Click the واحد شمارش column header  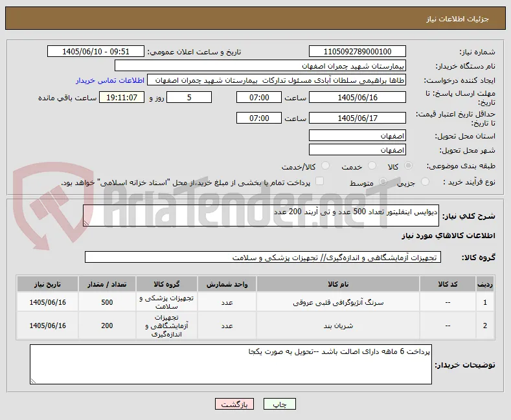click(x=227, y=284)
